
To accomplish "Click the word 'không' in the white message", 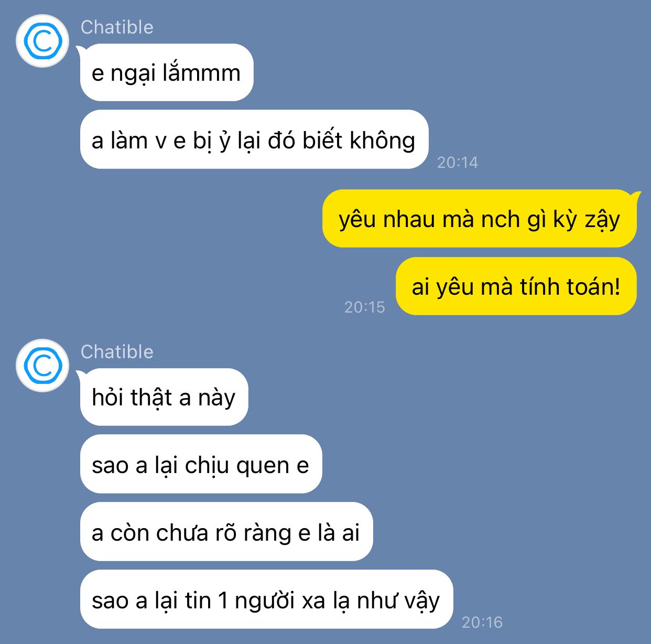I will tap(383, 141).
